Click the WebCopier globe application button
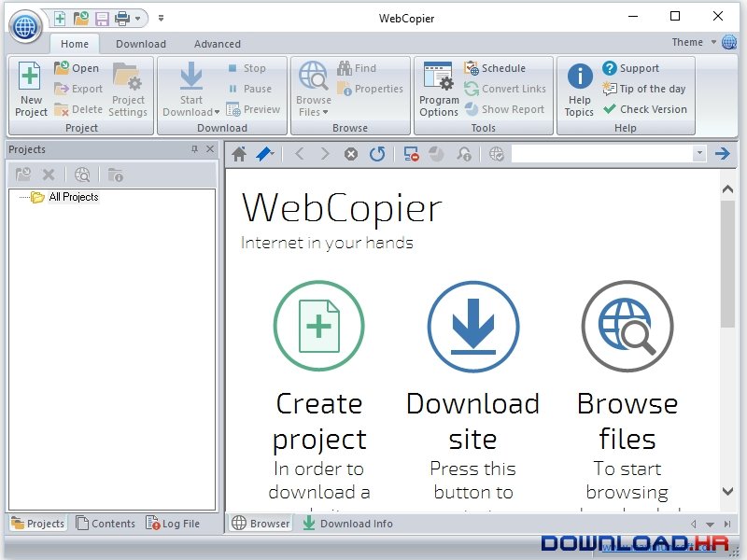747x560 pixels. 25,26
